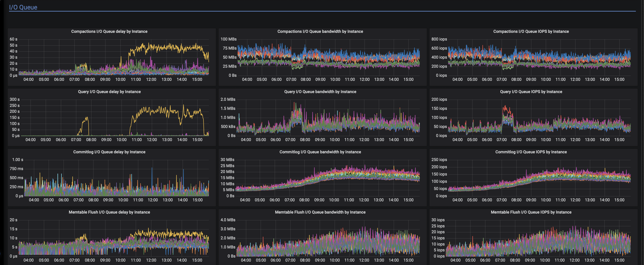
Task: Open Query I/O Queue IOPS by Instance title
Action: pos(531,92)
